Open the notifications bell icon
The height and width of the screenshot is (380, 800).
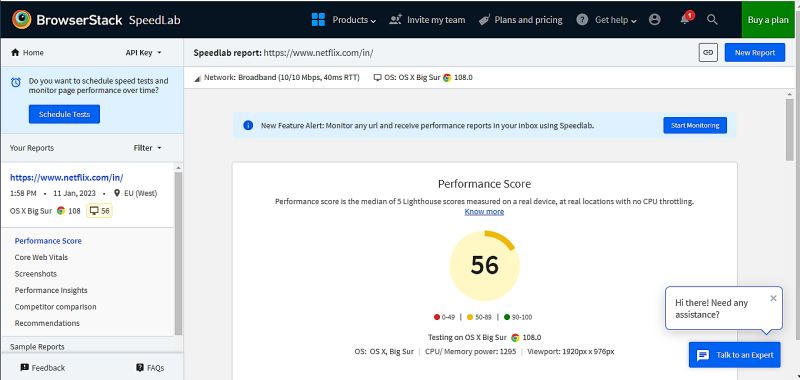[685, 19]
